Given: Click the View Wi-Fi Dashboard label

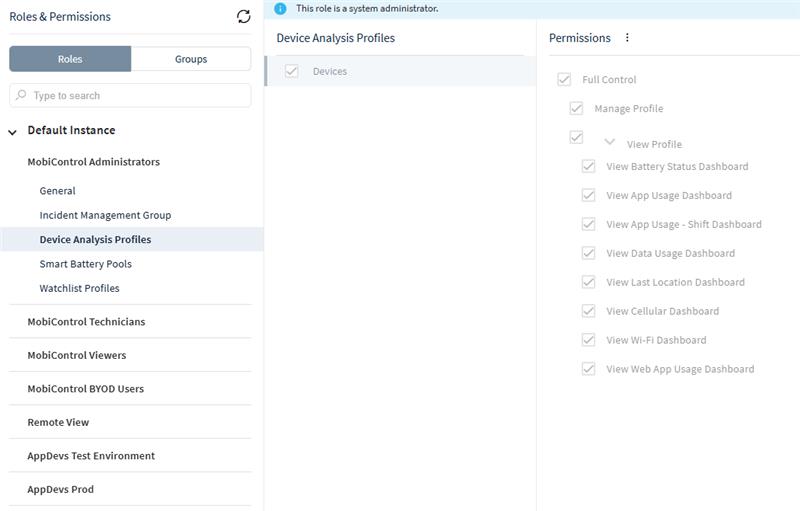Looking at the screenshot, I should [656, 340].
